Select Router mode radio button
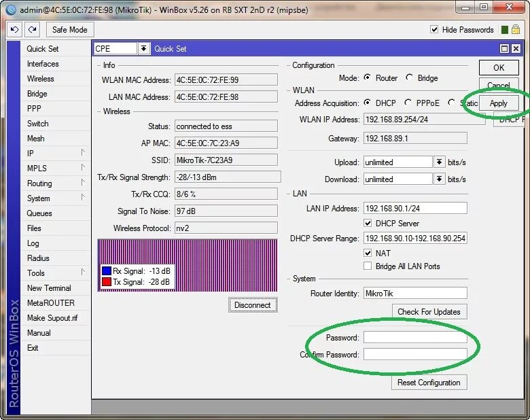This screenshot has height=420, width=530. 367,77
